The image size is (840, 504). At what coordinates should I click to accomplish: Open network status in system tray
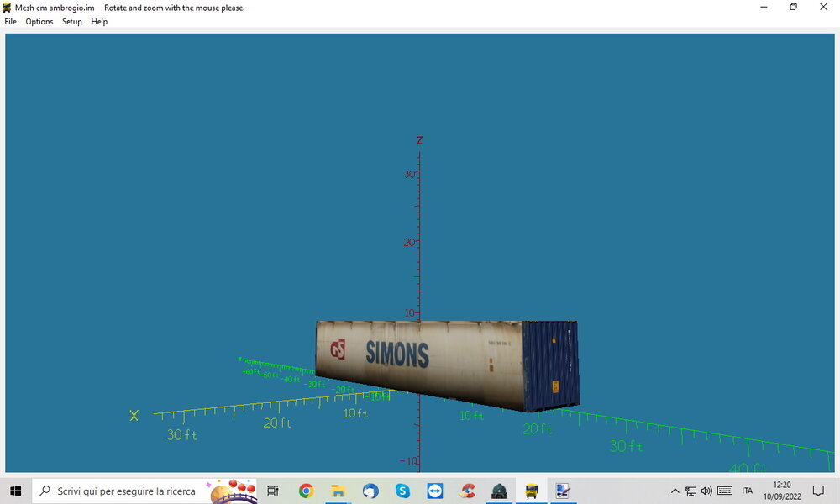[691, 491]
